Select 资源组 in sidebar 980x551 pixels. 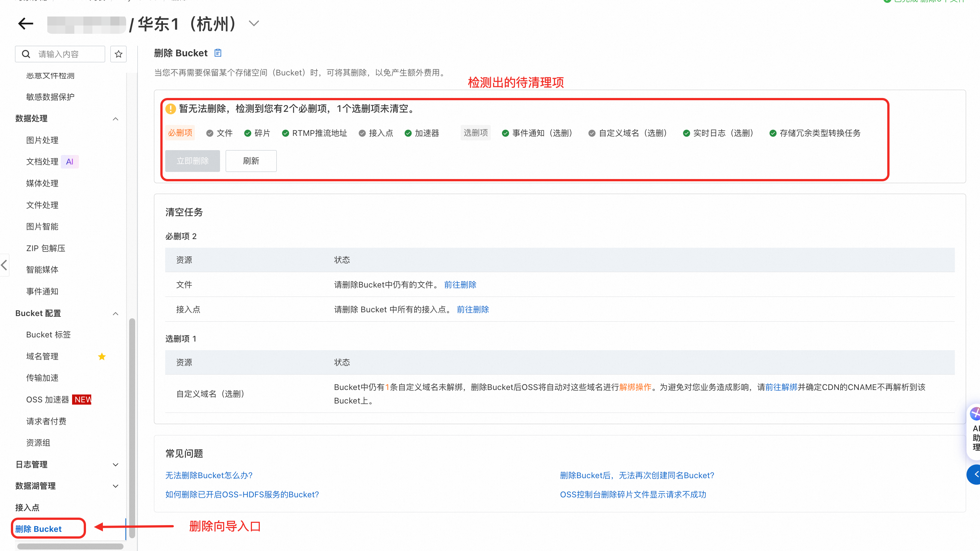coord(38,443)
